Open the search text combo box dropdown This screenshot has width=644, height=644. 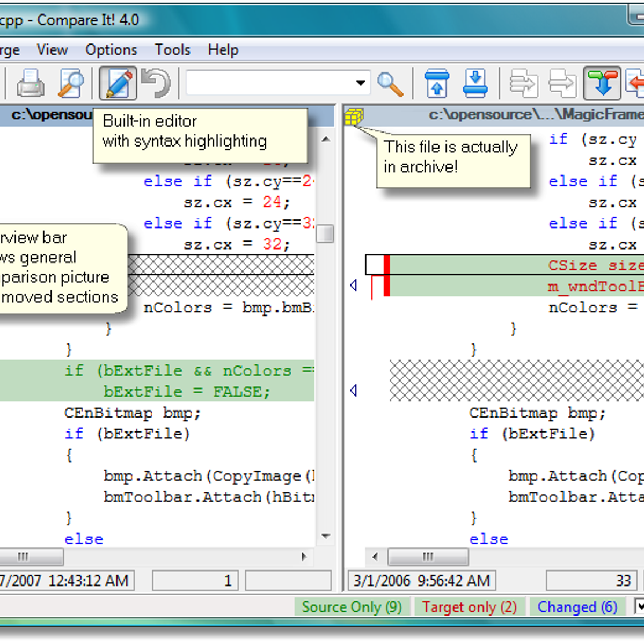point(361,84)
